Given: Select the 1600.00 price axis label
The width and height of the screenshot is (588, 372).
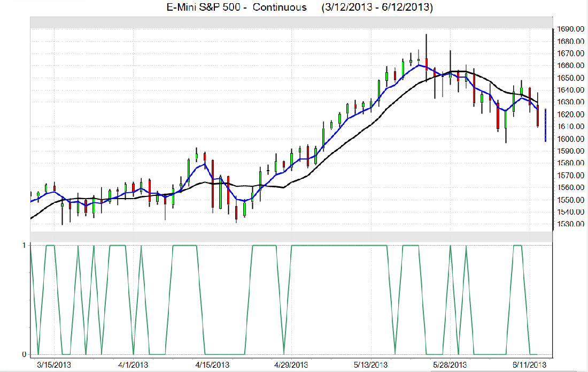Looking at the screenshot, I should 569,139.
